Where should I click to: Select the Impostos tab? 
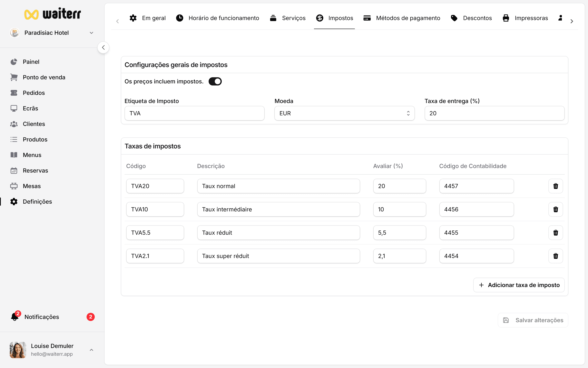click(x=334, y=18)
